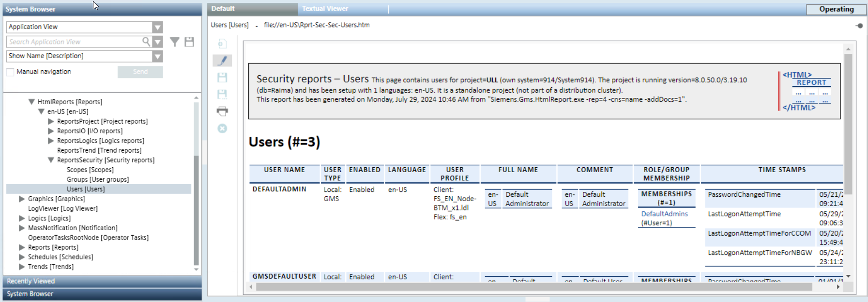Viewport: 868px width, 302px height.
Task: Collapse the ReportsSecurity tree node
Action: [51, 160]
